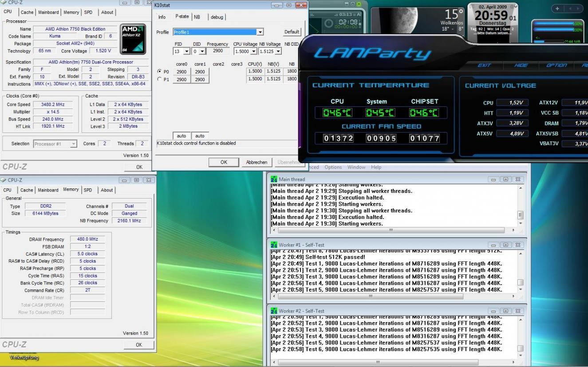Click the 'K10stat clock control function is disabled' status text
The height and width of the screenshot is (367, 588).
197,143
